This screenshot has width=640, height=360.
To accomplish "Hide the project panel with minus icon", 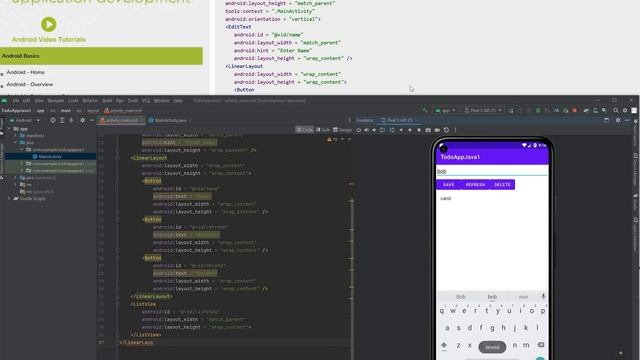I will click(x=91, y=120).
